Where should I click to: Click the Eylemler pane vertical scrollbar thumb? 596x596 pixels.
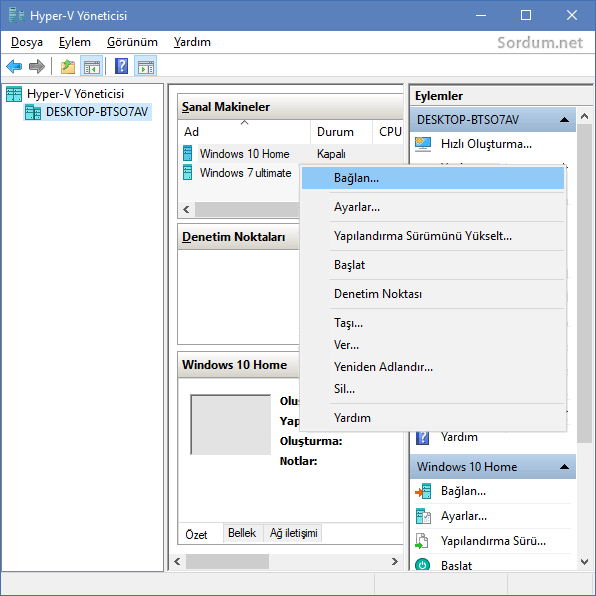coord(585,283)
